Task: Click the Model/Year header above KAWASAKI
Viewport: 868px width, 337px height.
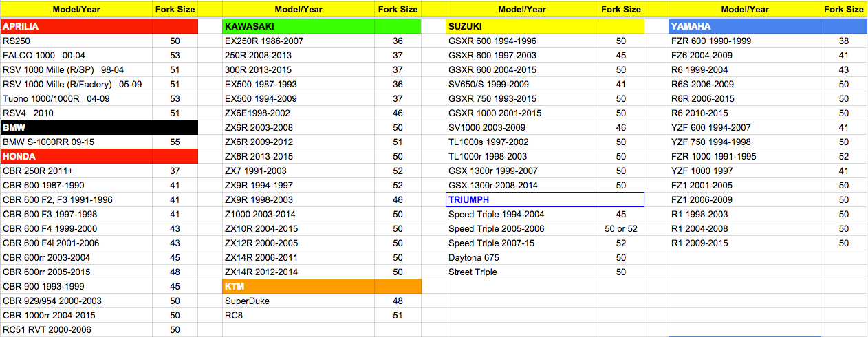Action: point(299,9)
